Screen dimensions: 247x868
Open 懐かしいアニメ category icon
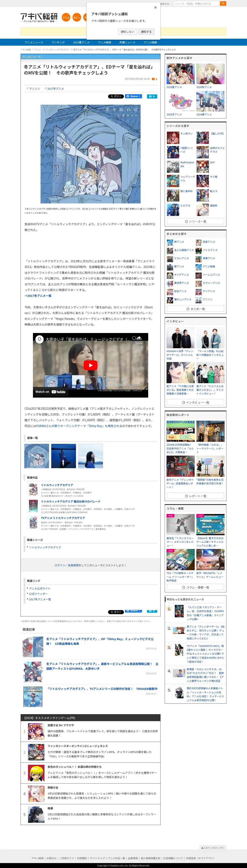tap(170, 300)
